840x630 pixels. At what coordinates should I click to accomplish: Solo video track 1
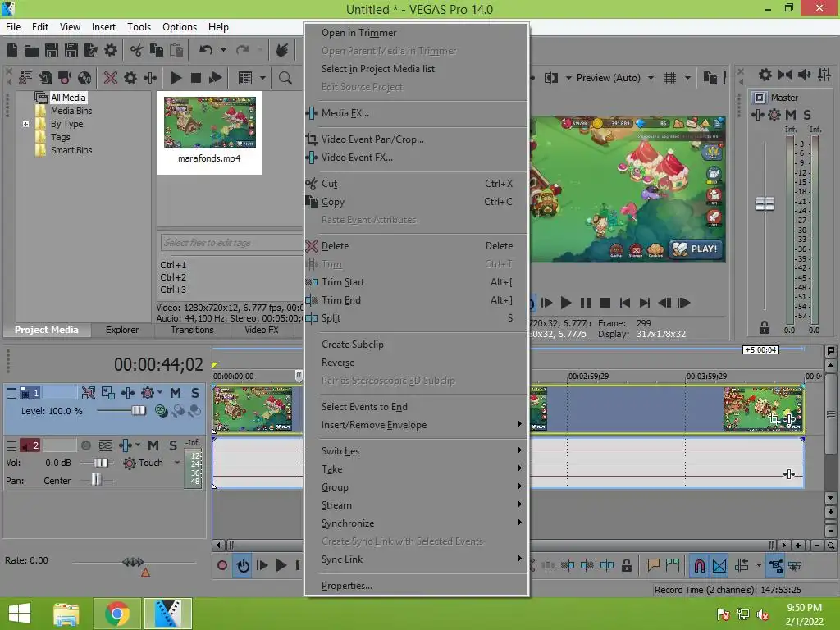[x=195, y=393]
